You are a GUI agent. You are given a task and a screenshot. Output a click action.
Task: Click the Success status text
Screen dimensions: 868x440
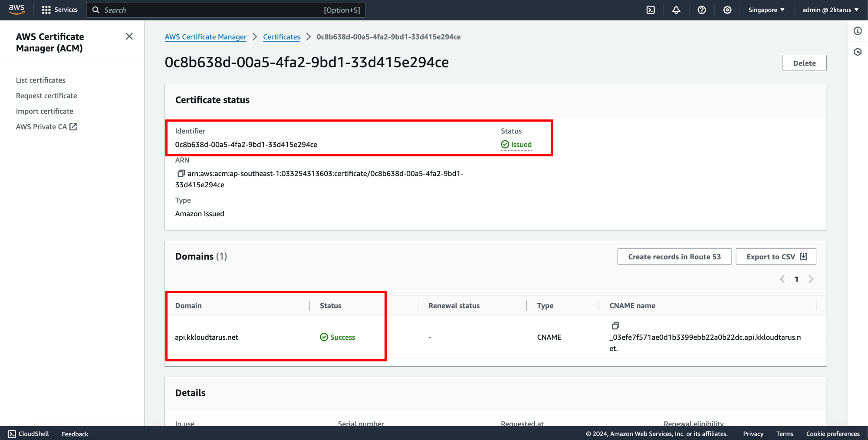coord(342,337)
